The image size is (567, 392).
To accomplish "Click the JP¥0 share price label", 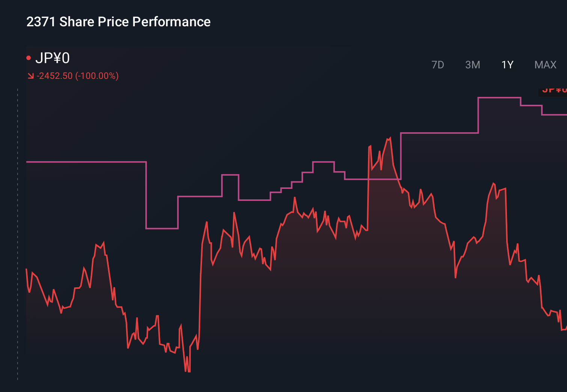I will [53, 57].
